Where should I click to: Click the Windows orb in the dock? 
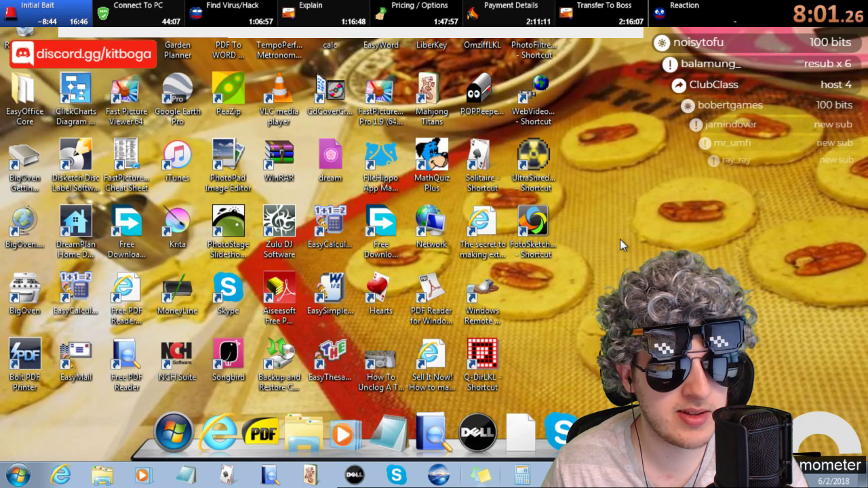tap(174, 432)
